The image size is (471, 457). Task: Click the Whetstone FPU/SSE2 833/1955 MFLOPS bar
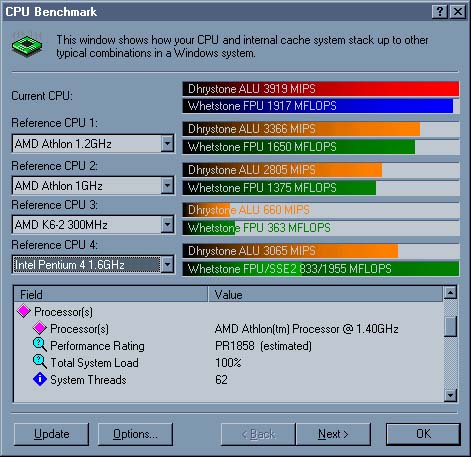click(321, 269)
